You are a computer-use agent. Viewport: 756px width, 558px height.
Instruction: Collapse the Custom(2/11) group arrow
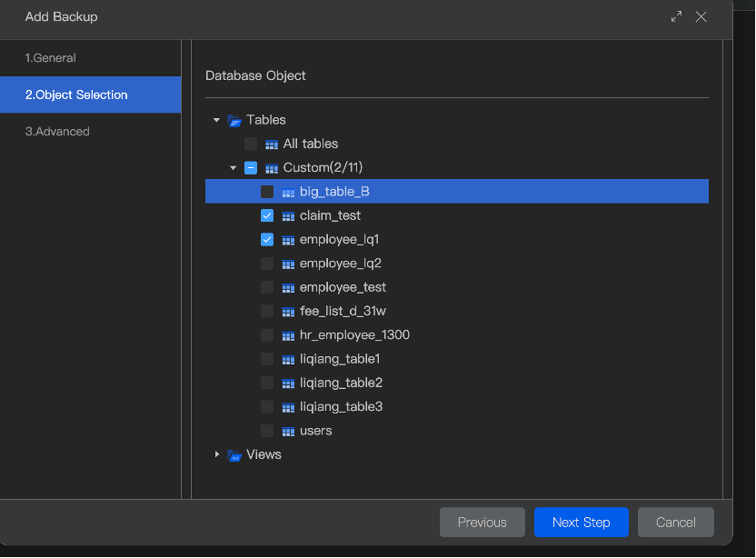(234, 168)
